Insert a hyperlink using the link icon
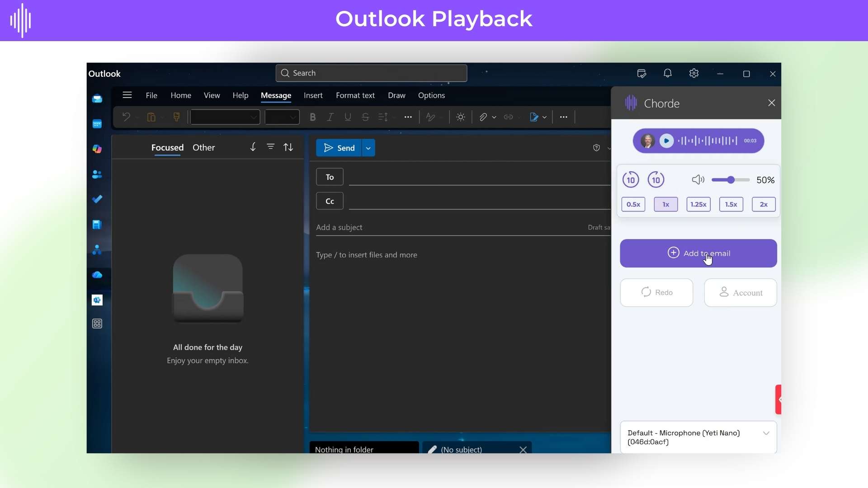868x488 pixels. point(508,117)
